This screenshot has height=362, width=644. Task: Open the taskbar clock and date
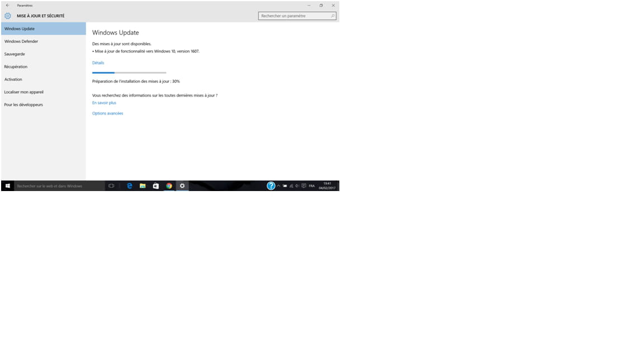[x=328, y=186]
